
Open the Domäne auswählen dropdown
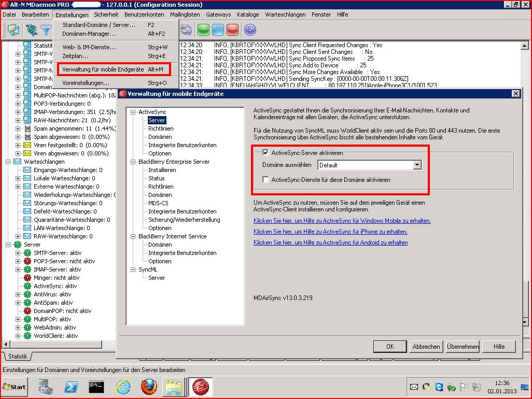pyautogui.click(x=417, y=165)
